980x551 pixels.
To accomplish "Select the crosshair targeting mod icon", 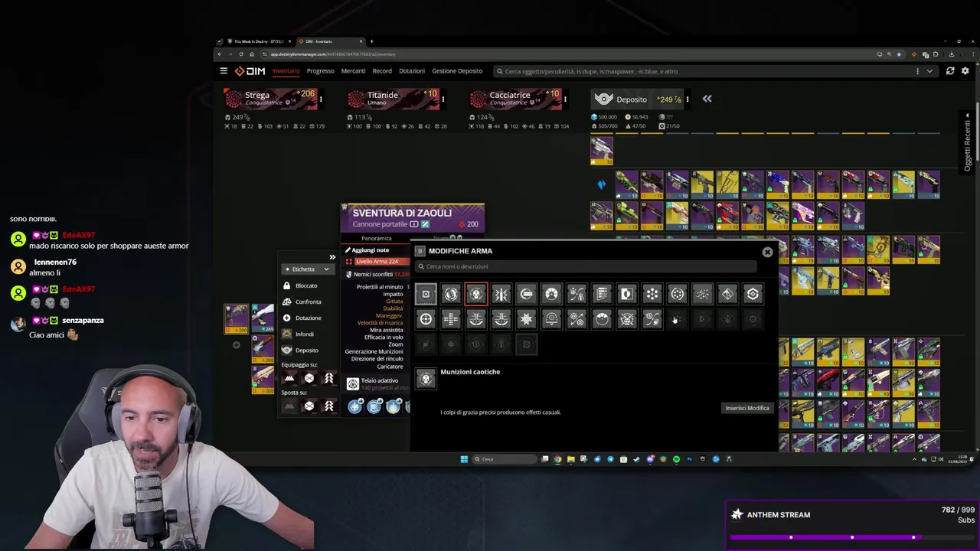I will pyautogui.click(x=426, y=319).
